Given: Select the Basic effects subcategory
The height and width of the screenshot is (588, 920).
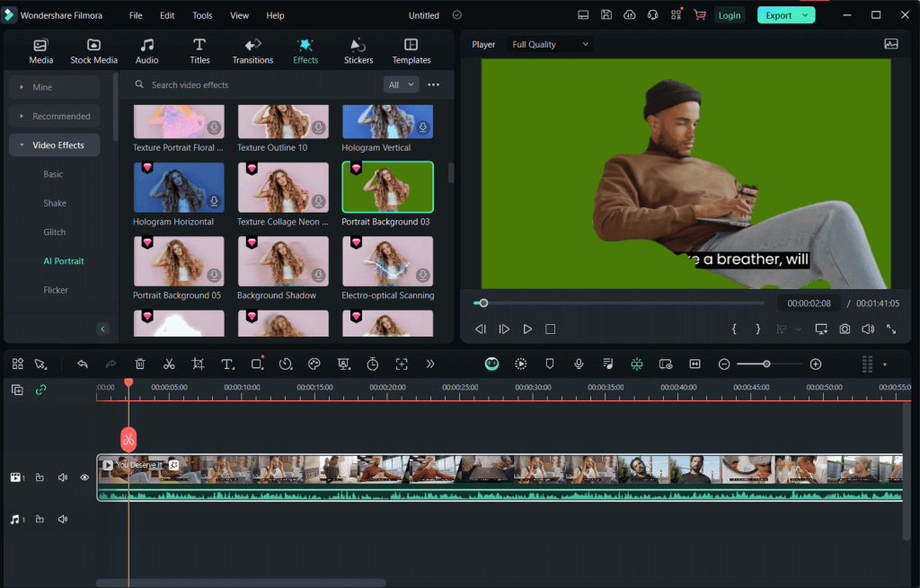Looking at the screenshot, I should (x=53, y=174).
